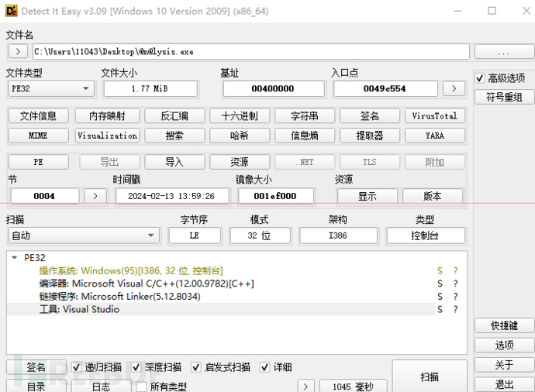
Task: Click the 基址 00400000 field
Action: point(273,88)
